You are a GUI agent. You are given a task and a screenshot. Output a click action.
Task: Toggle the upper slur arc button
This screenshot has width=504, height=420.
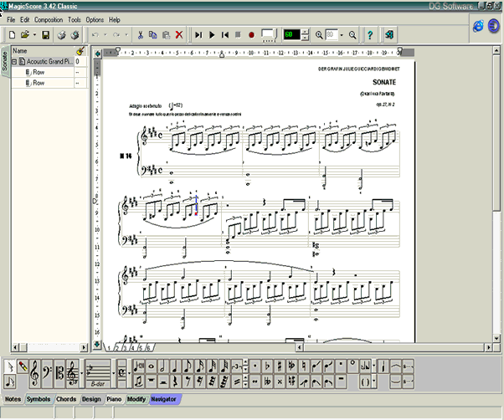395,366
